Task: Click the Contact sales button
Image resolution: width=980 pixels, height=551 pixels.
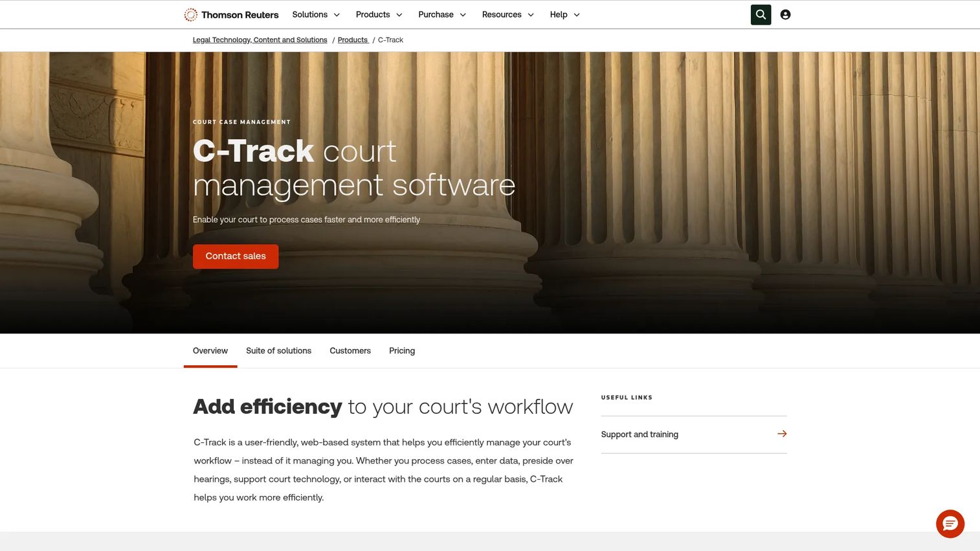Action: 236,256
